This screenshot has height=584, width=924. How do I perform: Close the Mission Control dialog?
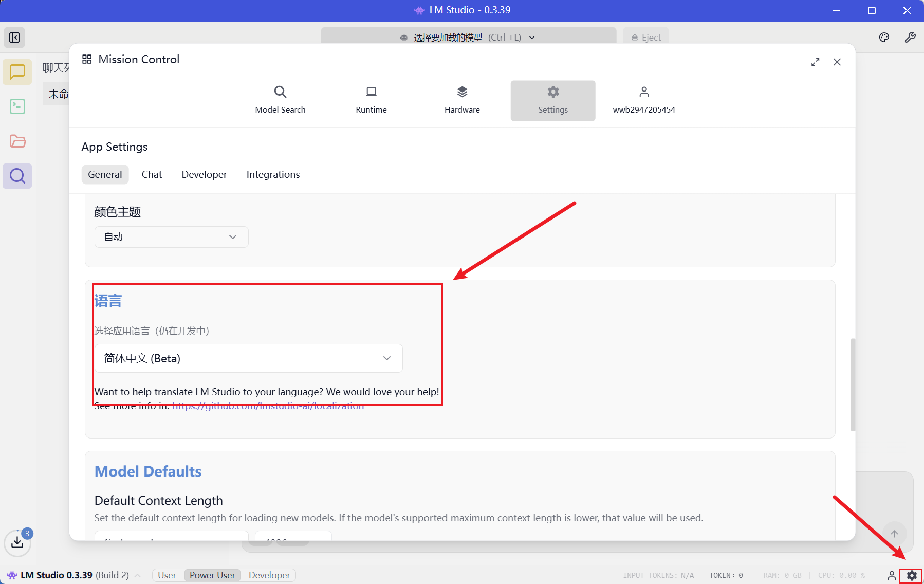point(837,62)
